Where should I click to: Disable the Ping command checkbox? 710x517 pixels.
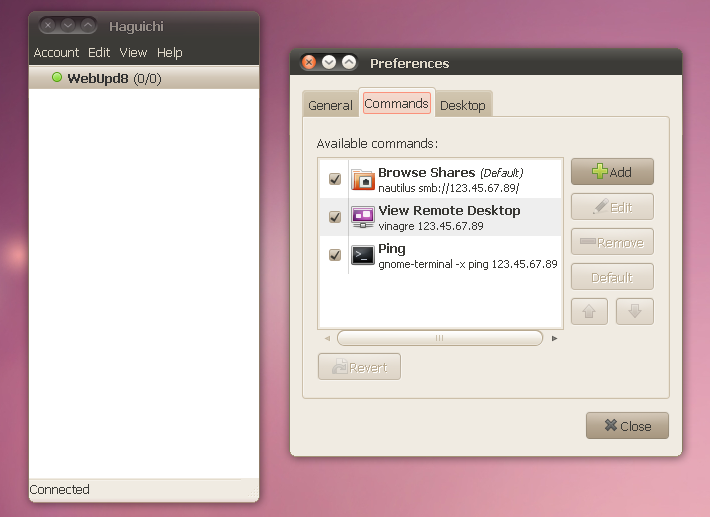[335, 255]
